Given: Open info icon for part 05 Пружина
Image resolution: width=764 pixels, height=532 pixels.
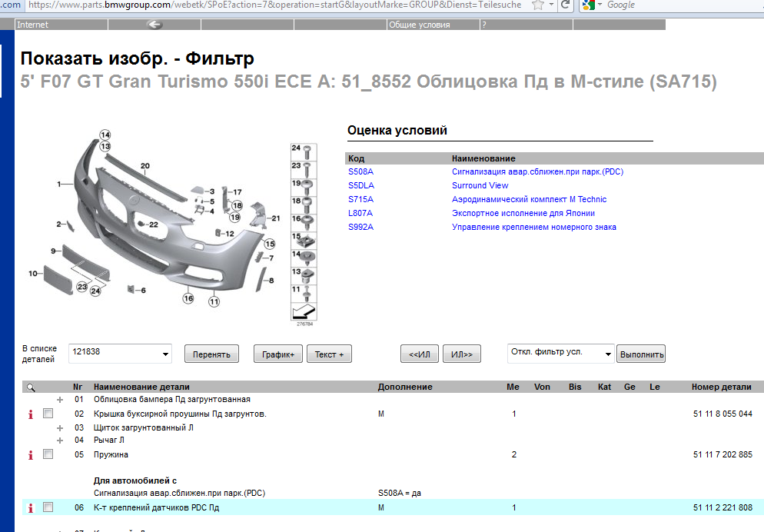Looking at the screenshot, I should 31,455.
